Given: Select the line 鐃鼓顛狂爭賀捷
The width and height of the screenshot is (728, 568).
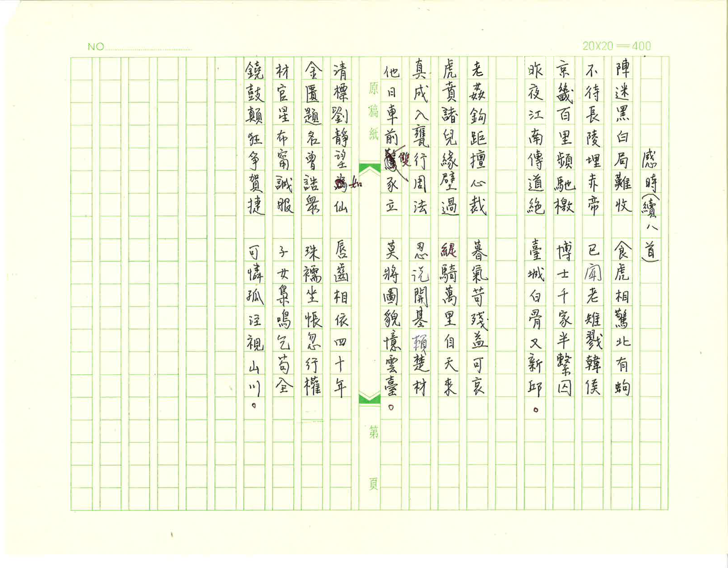Looking at the screenshot, I should click(255, 138).
